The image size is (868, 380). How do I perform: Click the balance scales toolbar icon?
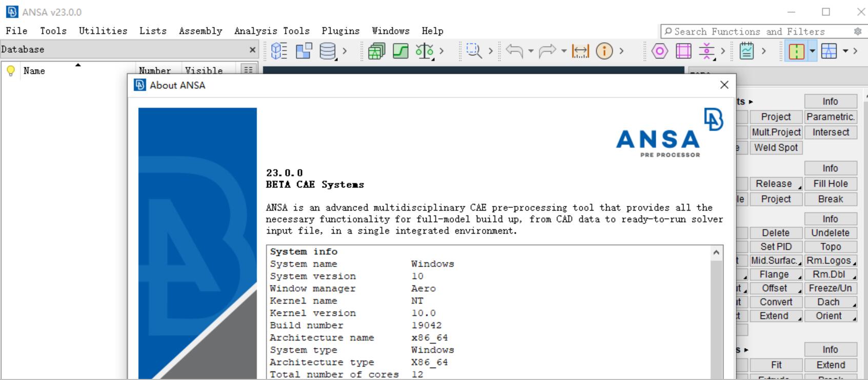click(425, 51)
